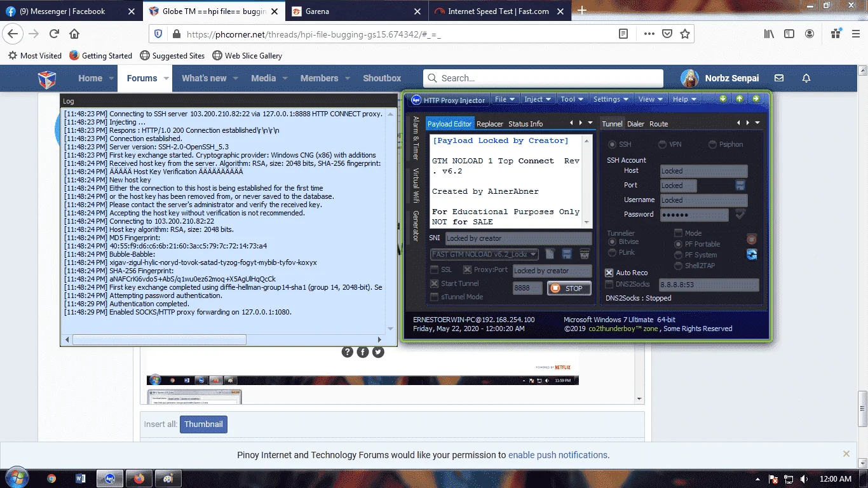Switch to the Garena browser tab
The image size is (868, 488).
[x=356, y=11]
